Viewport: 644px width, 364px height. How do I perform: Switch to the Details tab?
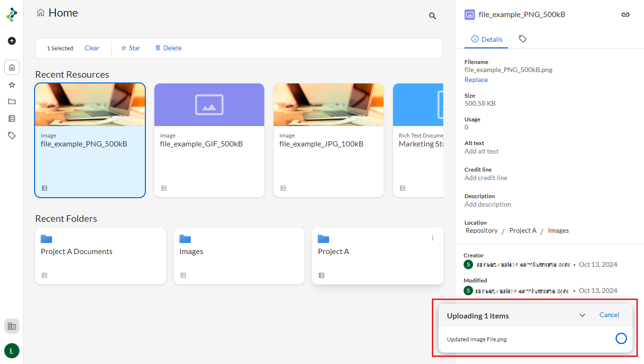tap(487, 39)
